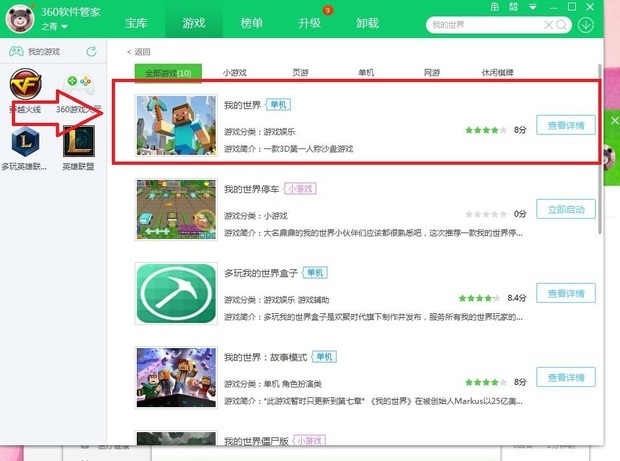Click the 单机 tag beside 我的世界 title
Viewport: 620px width, 461px height.
point(278,104)
